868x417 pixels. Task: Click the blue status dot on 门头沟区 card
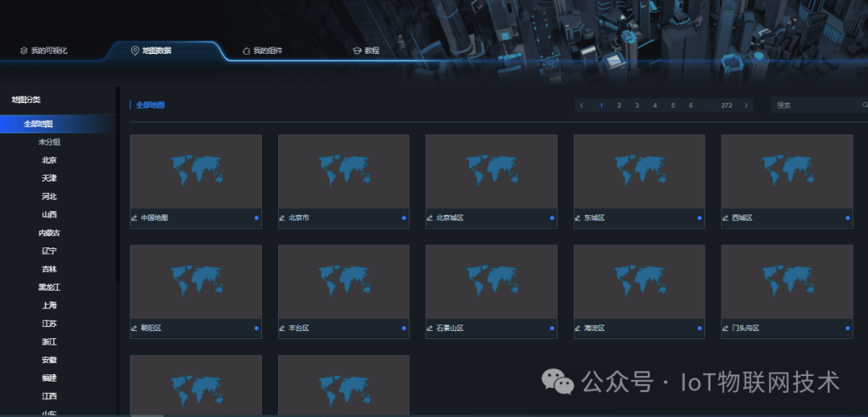pos(848,329)
